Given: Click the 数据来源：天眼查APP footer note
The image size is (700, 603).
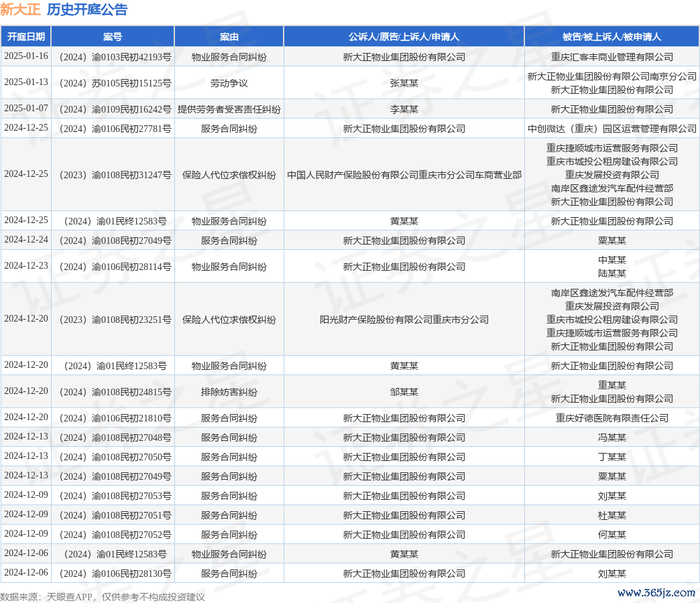Looking at the screenshot, I should tap(102, 597).
